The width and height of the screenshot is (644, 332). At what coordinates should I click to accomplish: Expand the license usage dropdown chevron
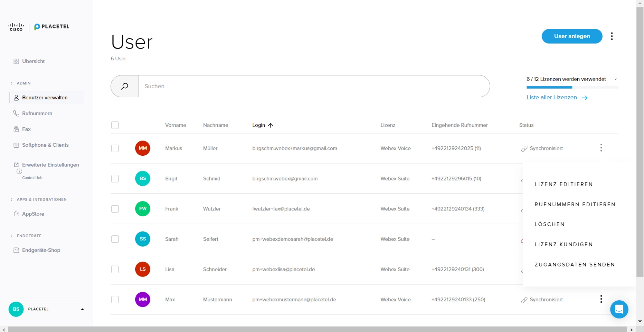615,79
